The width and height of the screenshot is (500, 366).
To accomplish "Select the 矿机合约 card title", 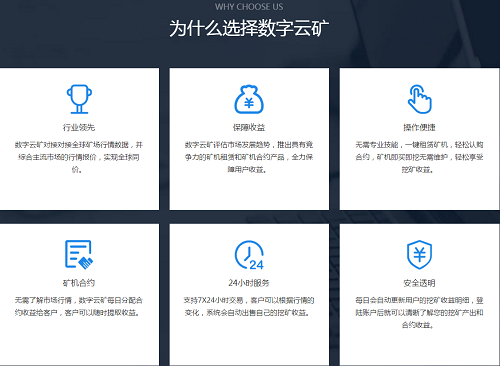I will [79, 283].
